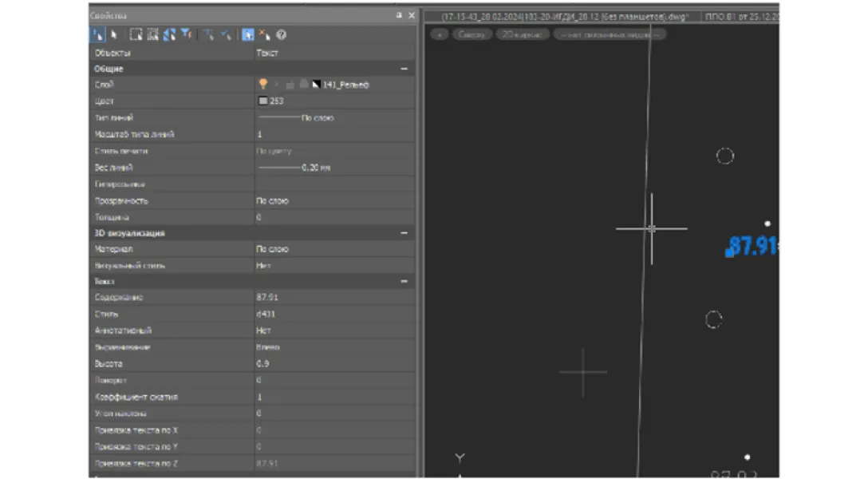Click the dashed-rectangle quick select icon
This screenshot has height=479, width=868.
[x=136, y=35]
